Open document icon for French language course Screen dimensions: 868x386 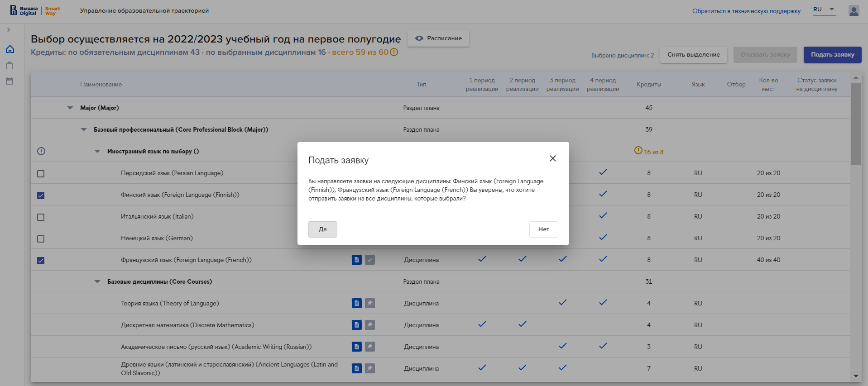point(356,260)
